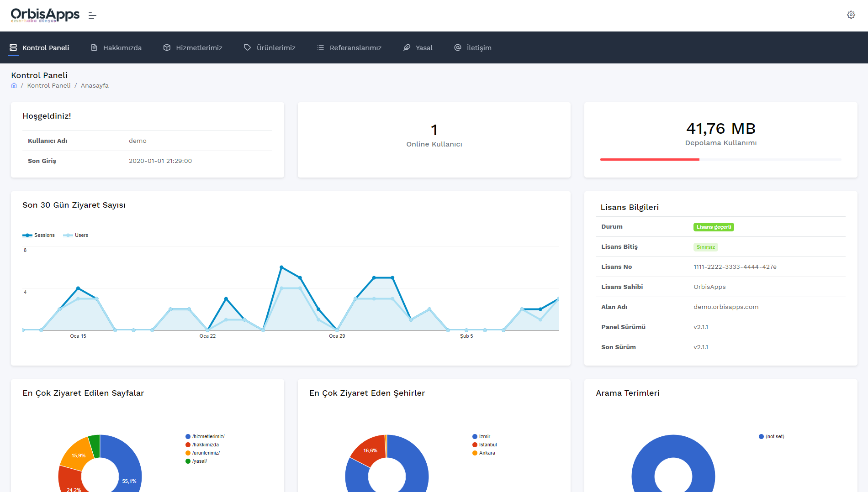Viewport: 868px width, 492px height.
Task: Click the storage usage progress bar
Action: click(720, 159)
